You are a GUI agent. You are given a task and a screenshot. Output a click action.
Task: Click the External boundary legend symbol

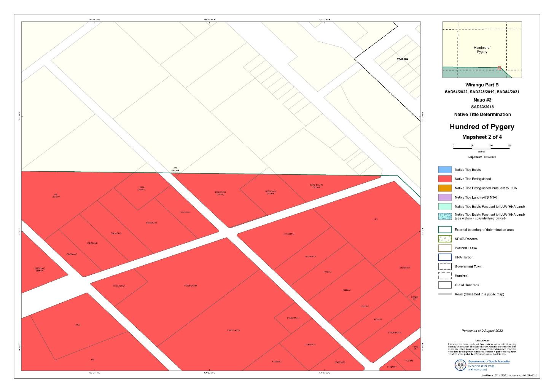coord(444,230)
